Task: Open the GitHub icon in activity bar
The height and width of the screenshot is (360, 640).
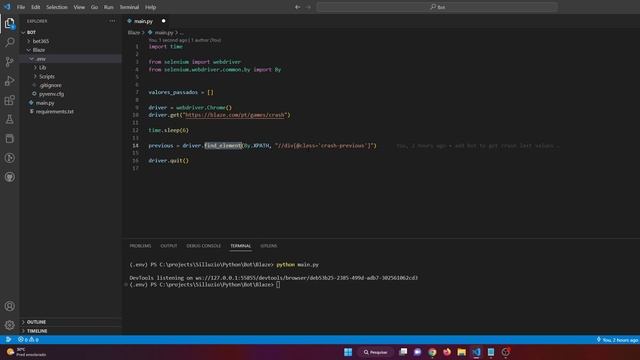Action: (10, 177)
